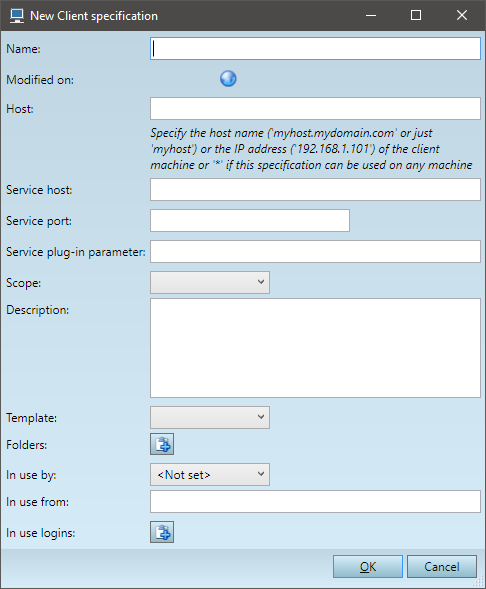The height and width of the screenshot is (589, 486).
Task: Select the In use from field
Action: tap(315, 501)
